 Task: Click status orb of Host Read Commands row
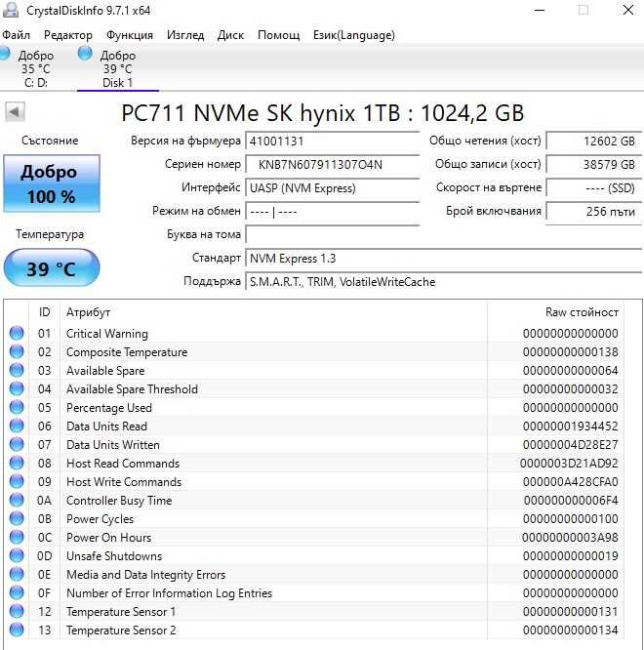[x=17, y=463]
